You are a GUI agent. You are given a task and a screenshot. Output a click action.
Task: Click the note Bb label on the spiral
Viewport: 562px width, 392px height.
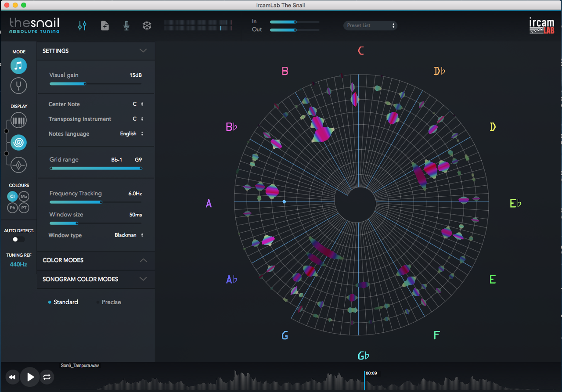(x=231, y=127)
